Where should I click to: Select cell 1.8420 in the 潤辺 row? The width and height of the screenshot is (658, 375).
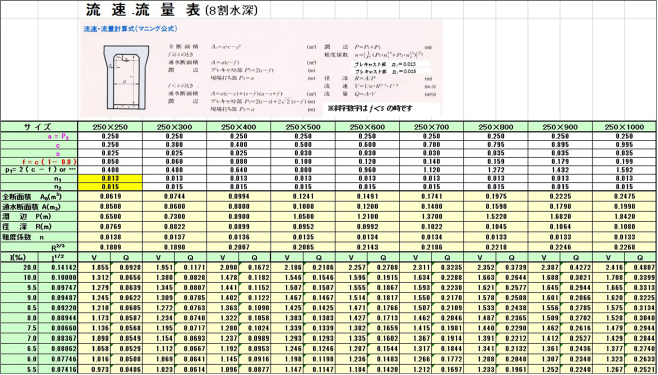pos(625,216)
